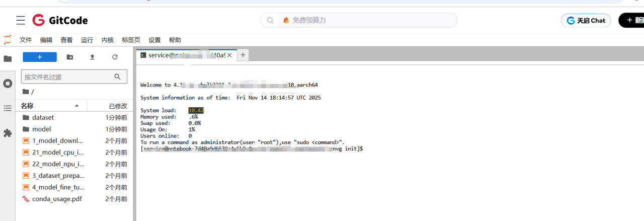Open the file browser sidebar tab
This screenshot has width=644, height=221.
pos(8,58)
